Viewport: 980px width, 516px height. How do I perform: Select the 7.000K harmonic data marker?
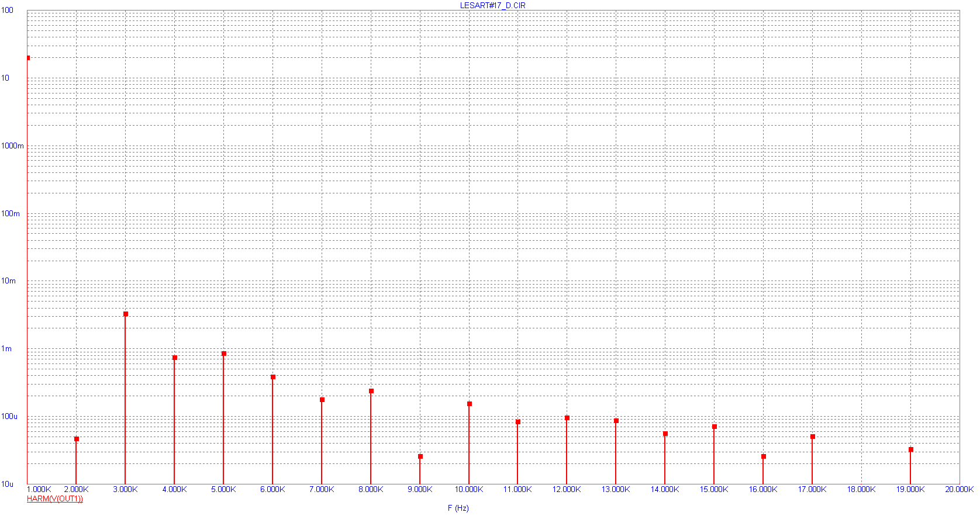(x=322, y=400)
